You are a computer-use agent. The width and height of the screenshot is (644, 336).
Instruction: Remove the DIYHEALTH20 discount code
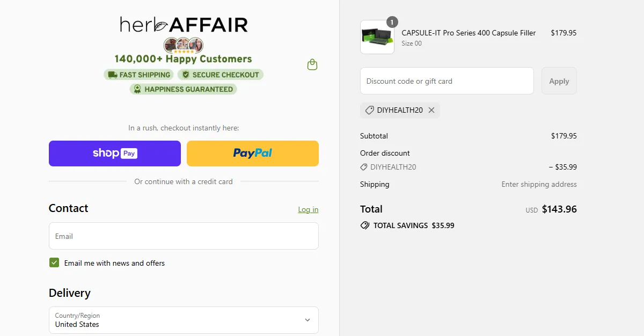click(431, 110)
